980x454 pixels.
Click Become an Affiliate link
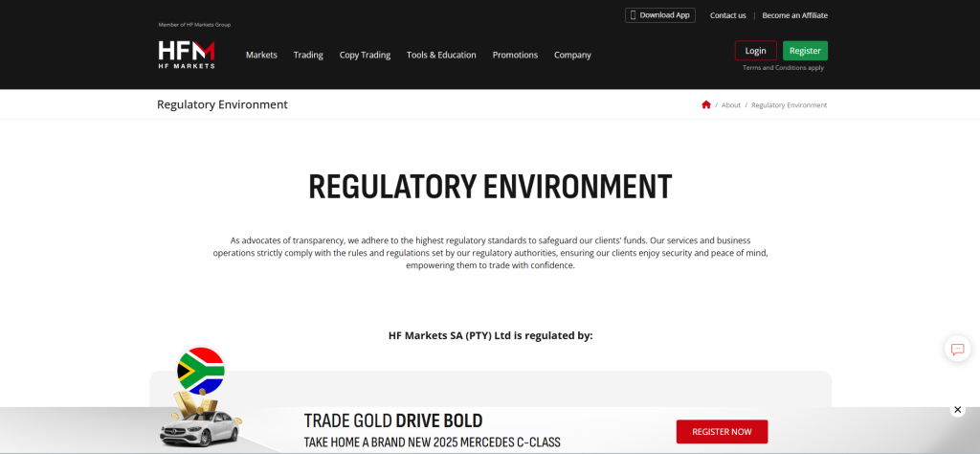pyautogui.click(x=794, y=15)
